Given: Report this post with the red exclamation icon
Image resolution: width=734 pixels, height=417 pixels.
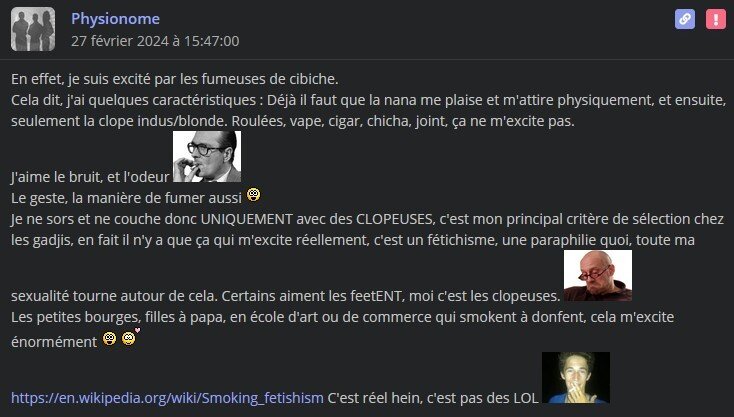Looking at the screenshot, I should click(x=716, y=19).
